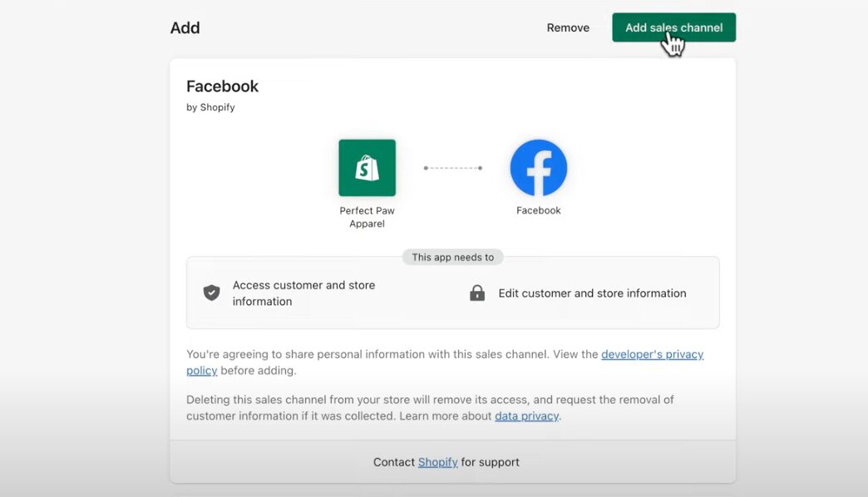
Task: Click "Edit customer and store information" text
Action: tap(592, 293)
